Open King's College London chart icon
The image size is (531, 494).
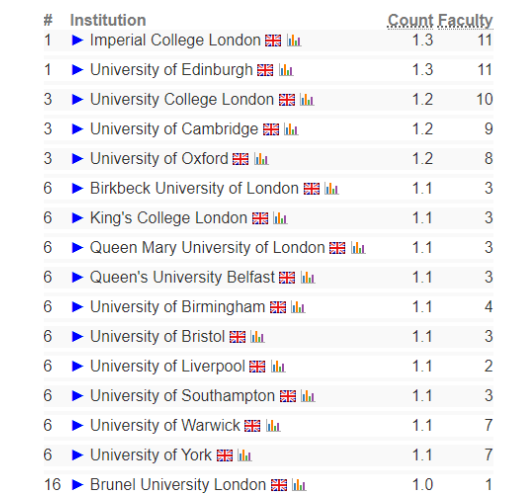[280, 218]
